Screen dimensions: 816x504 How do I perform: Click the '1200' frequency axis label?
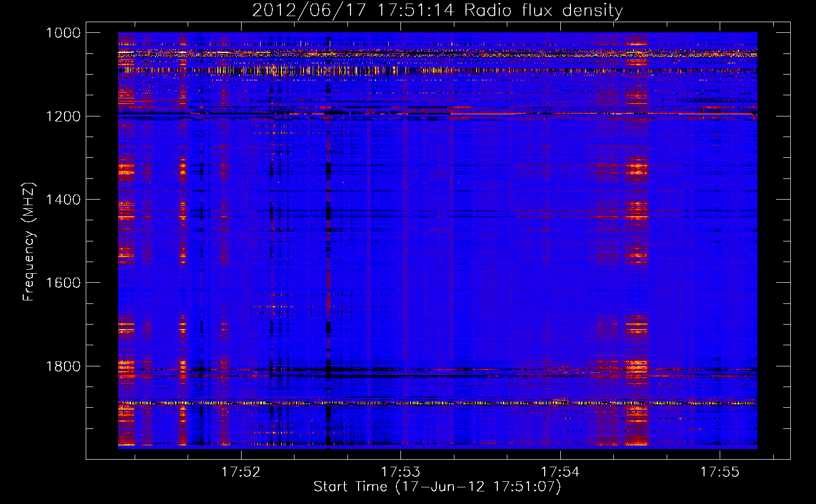[63, 116]
